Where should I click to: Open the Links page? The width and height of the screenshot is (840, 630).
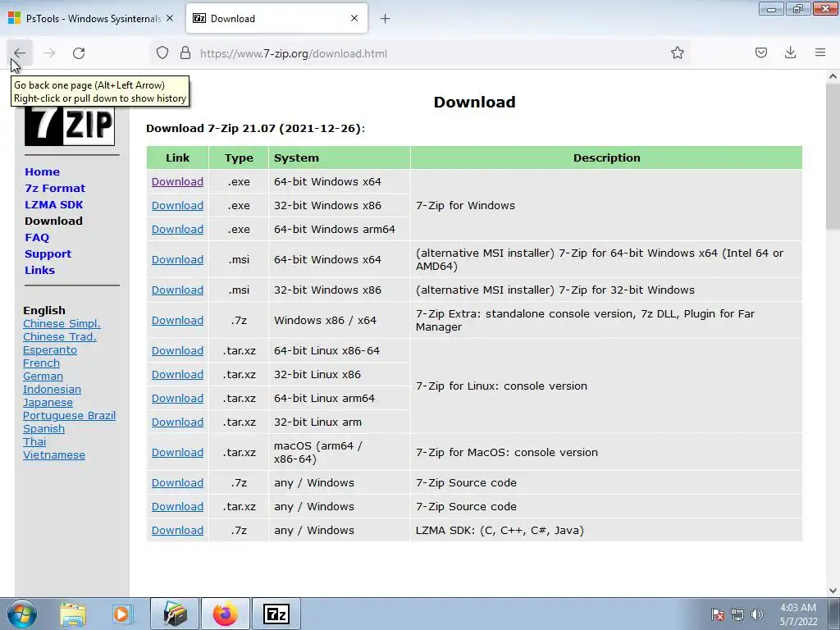[40, 271]
